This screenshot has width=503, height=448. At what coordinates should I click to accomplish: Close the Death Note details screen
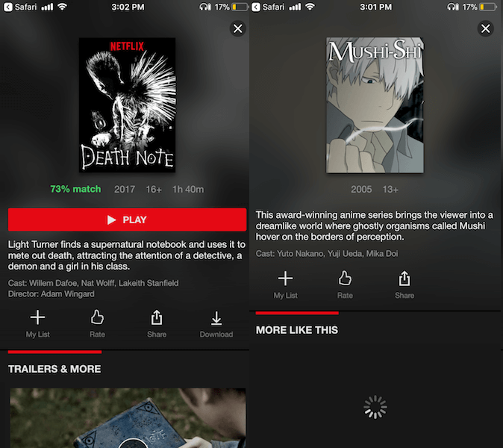[x=238, y=28]
